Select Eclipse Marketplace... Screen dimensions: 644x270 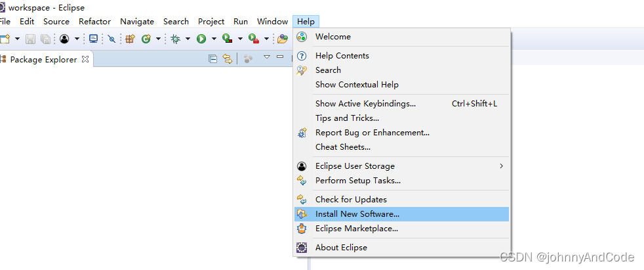[x=401, y=229]
